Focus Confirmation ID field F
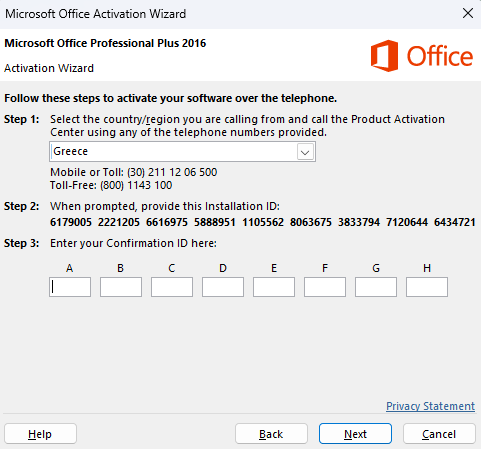 (325, 287)
